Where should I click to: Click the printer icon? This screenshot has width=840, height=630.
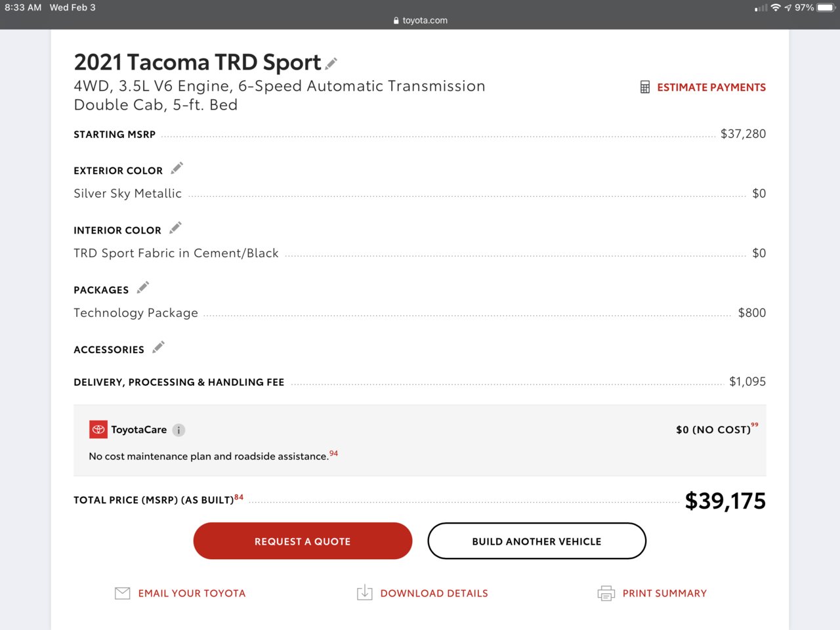(x=606, y=593)
